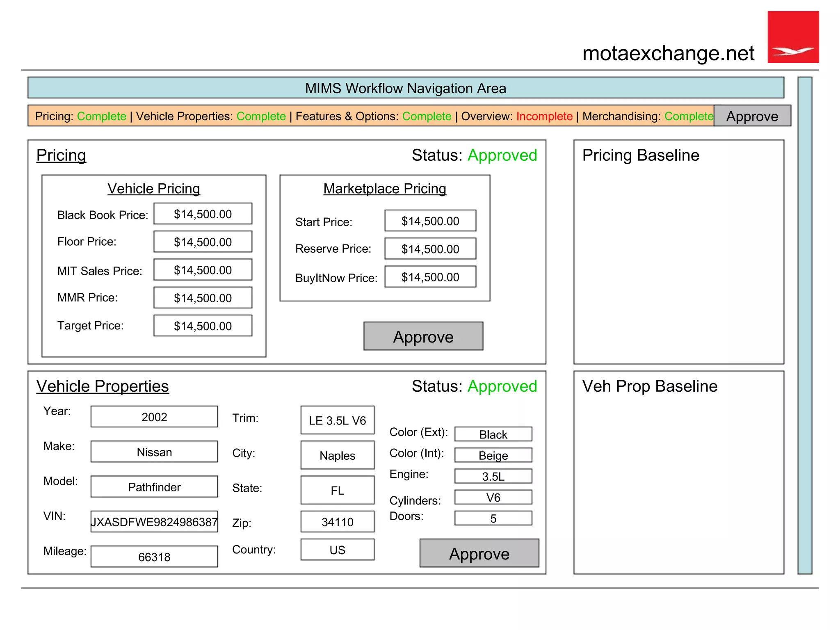This screenshot has height=630, width=840.
Task: Go to Features & Options status item
Action: pyautogui.click(x=373, y=116)
